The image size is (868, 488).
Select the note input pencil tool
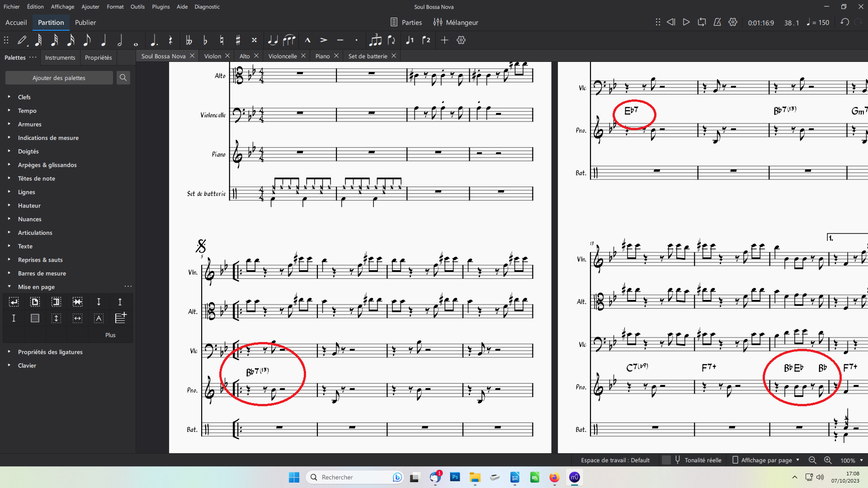point(22,40)
